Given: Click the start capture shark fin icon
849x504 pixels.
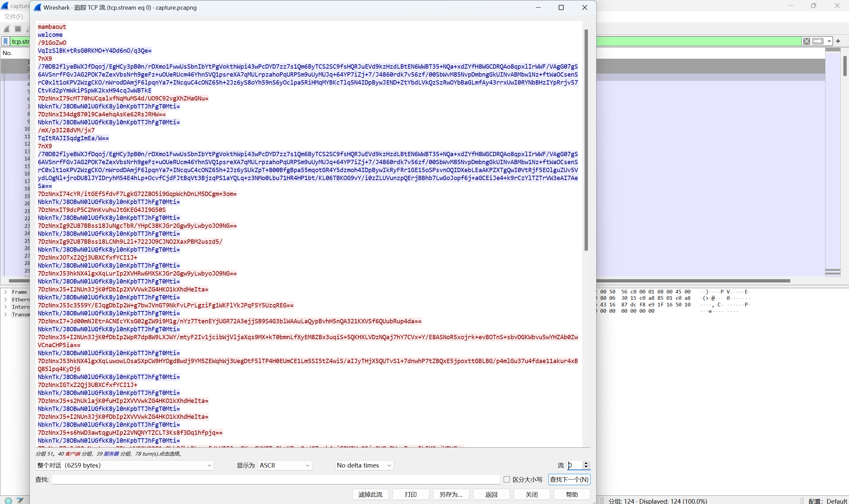Looking at the screenshot, I should click(x=7, y=29).
